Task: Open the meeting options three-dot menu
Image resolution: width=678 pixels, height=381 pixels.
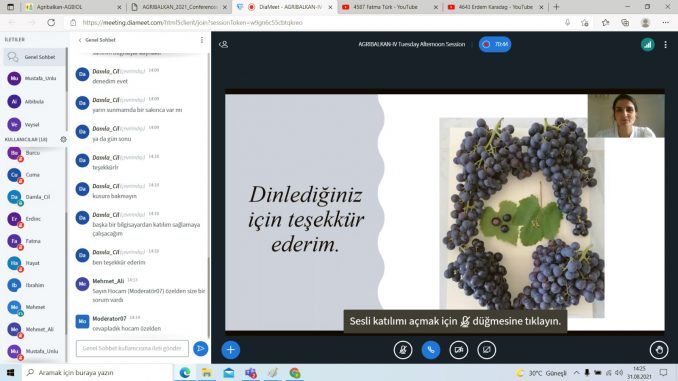Action: point(665,44)
